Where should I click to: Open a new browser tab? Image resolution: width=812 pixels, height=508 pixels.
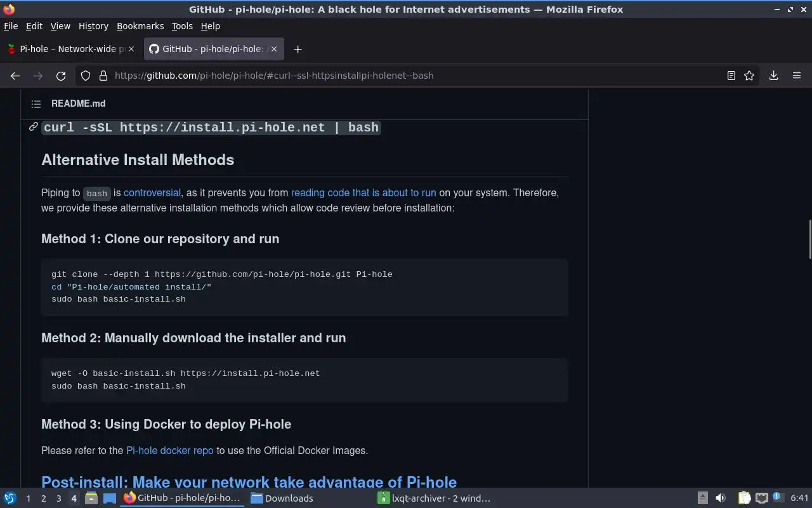tap(298, 49)
